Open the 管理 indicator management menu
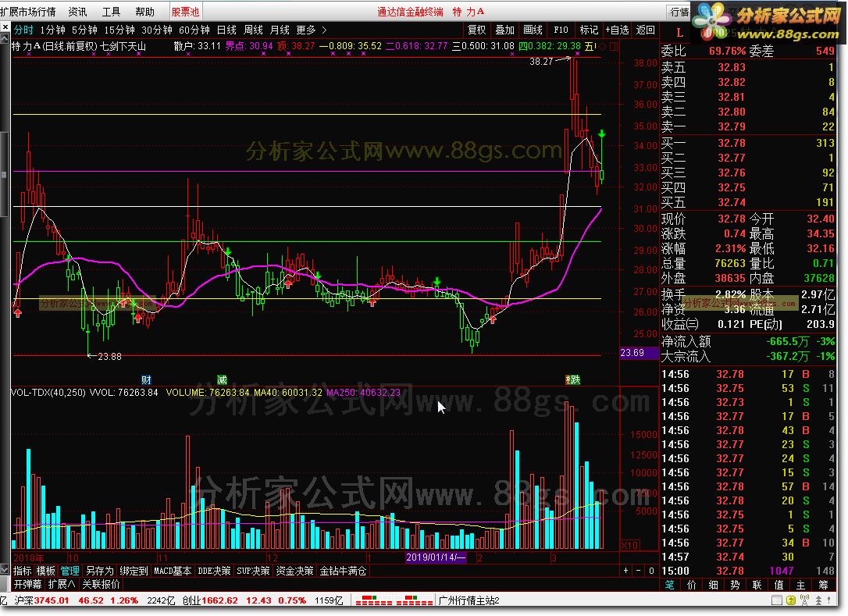Image resolution: width=848 pixels, height=616 pixels. point(69,571)
